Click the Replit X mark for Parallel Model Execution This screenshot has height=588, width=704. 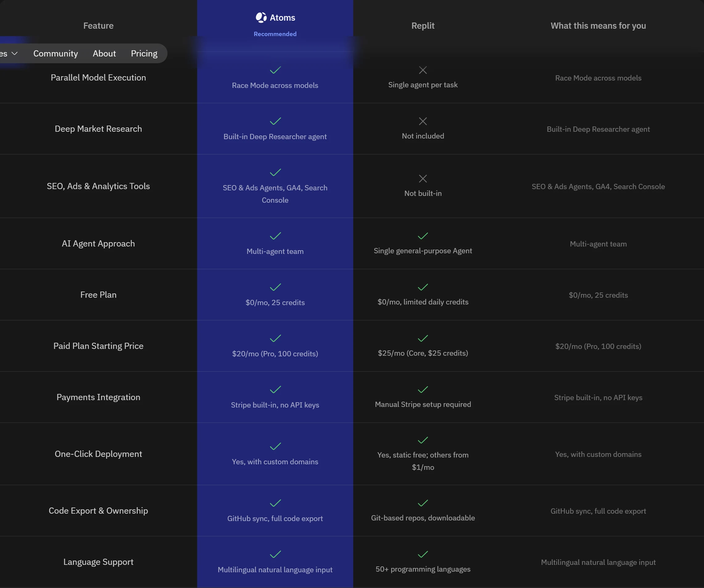point(423,70)
